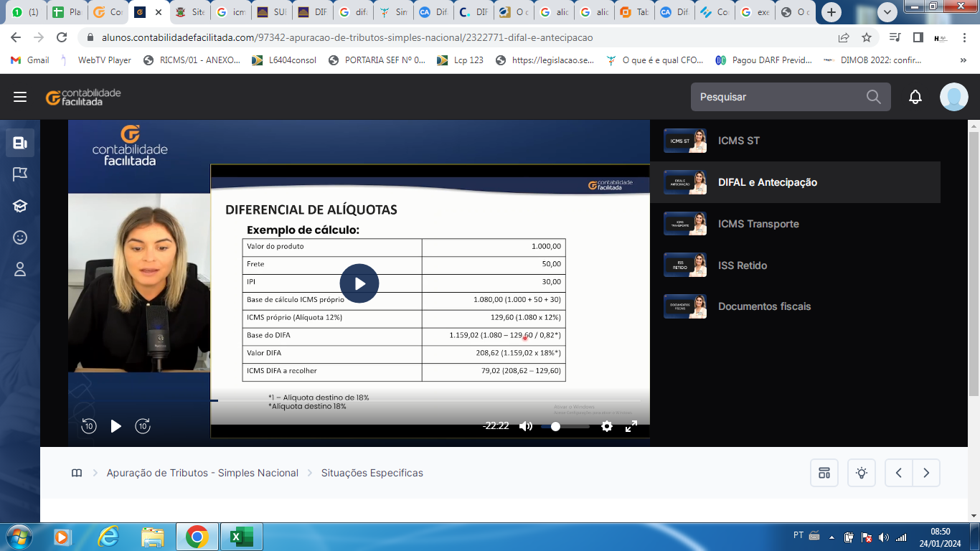Switch to the "icm" Google tab
This screenshot has width=980, height=551.
(x=232, y=12)
